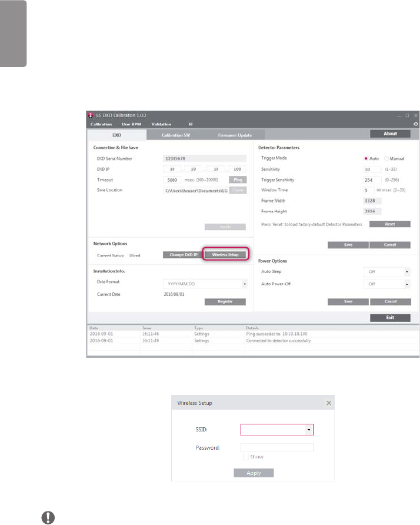Reset detector parameters to factory default
Image resolution: width=420 pixels, height=525 pixels.
click(390, 224)
